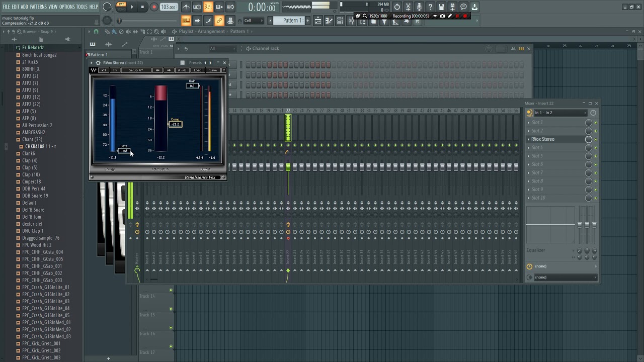This screenshot has height=362, width=644.
Task: Click the recorder red stop button
Action: pyautogui.click(x=465, y=16)
